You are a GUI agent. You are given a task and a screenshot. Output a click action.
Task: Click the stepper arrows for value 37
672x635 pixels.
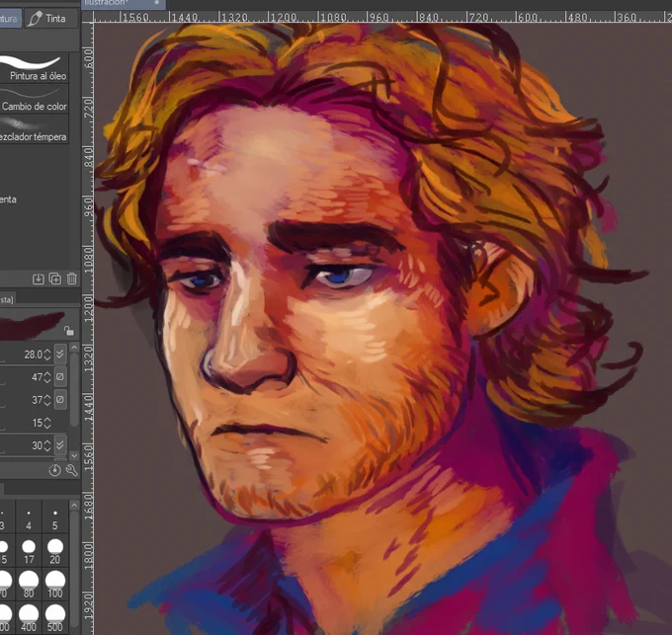click(47, 400)
